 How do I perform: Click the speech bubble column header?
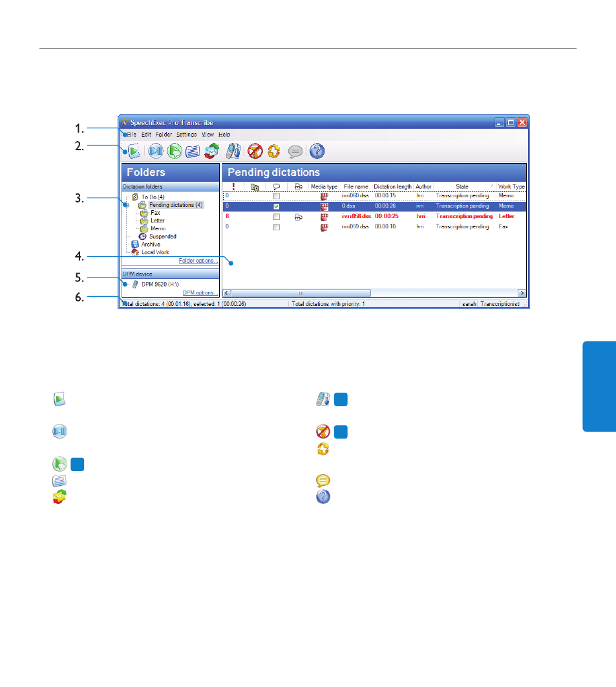tap(276, 187)
